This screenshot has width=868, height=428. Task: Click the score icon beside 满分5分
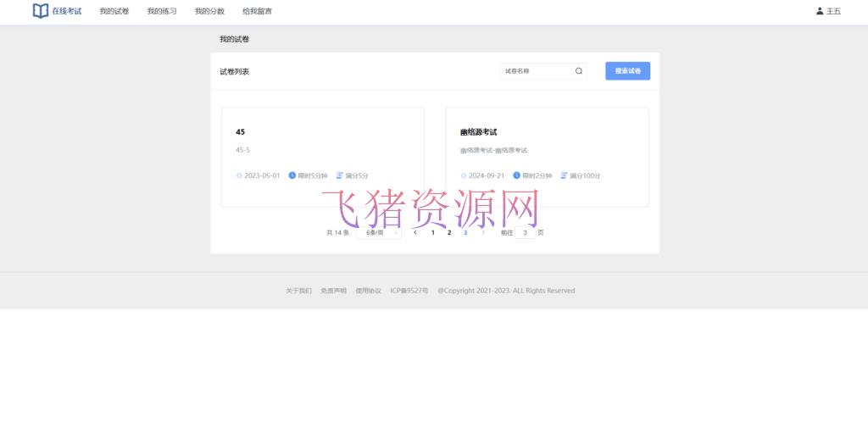[x=340, y=175]
